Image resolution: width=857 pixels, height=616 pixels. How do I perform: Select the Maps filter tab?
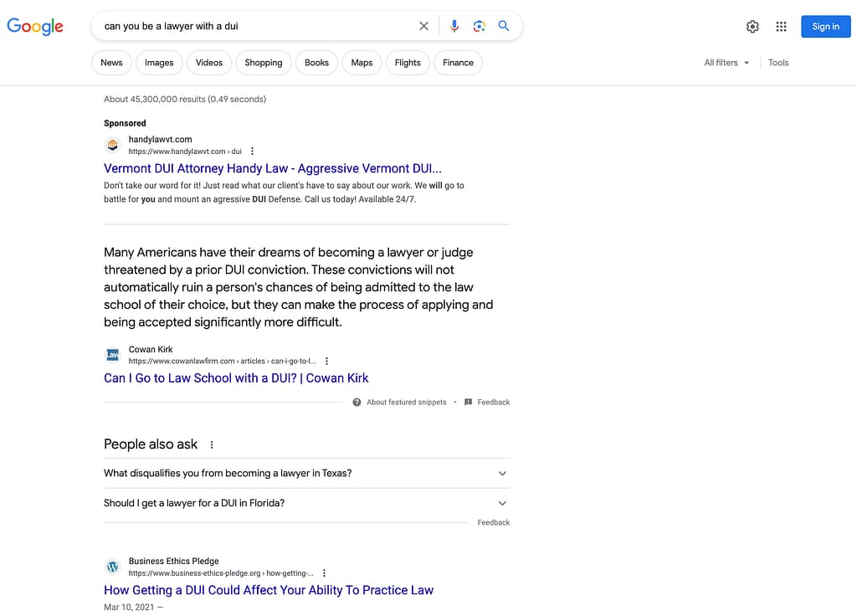point(362,63)
